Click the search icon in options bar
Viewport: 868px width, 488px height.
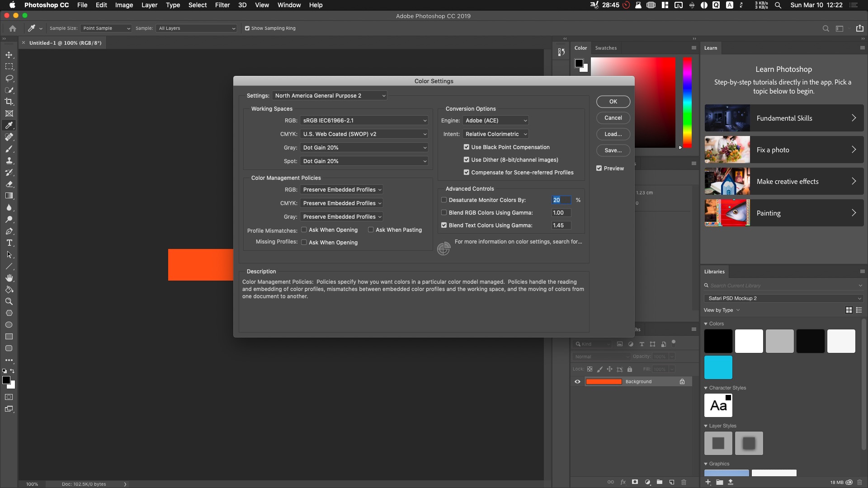(x=826, y=28)
